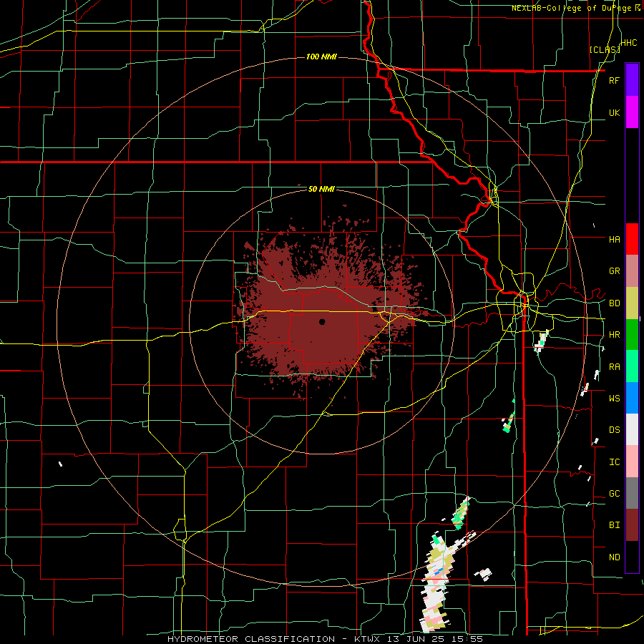Select the "HHC" product code text

pyautogui.click(x=629, y=43)
